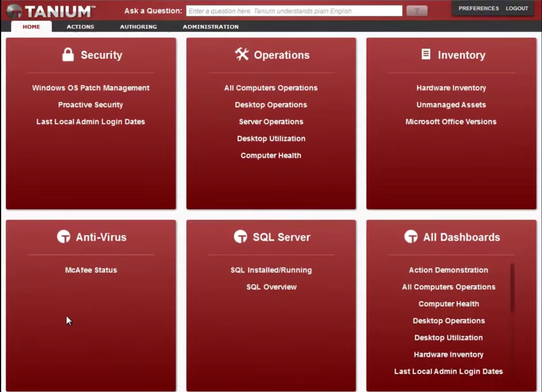Open Preferences in the top bar
This screenshot has height=392, width=542.
pyautogui.click(x=479, y=8)
